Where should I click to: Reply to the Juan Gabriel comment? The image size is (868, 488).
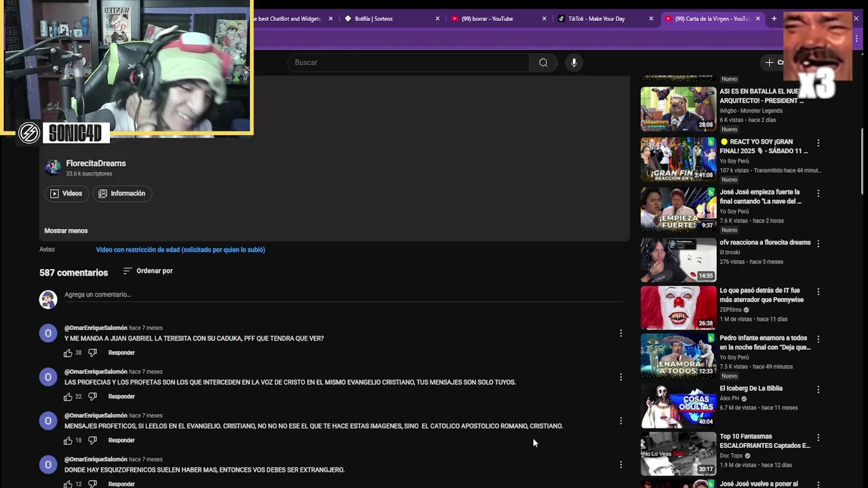(121, 352)
